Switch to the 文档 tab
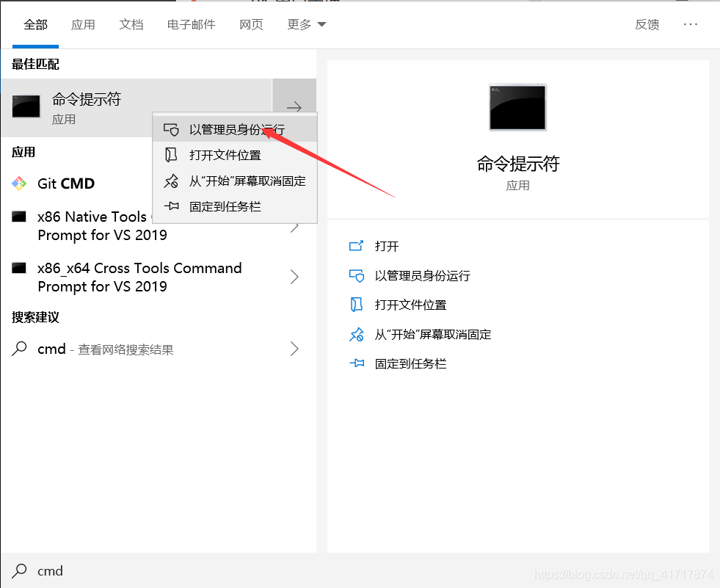The height and width of the screenshot is (588, 720). point(131,24)
